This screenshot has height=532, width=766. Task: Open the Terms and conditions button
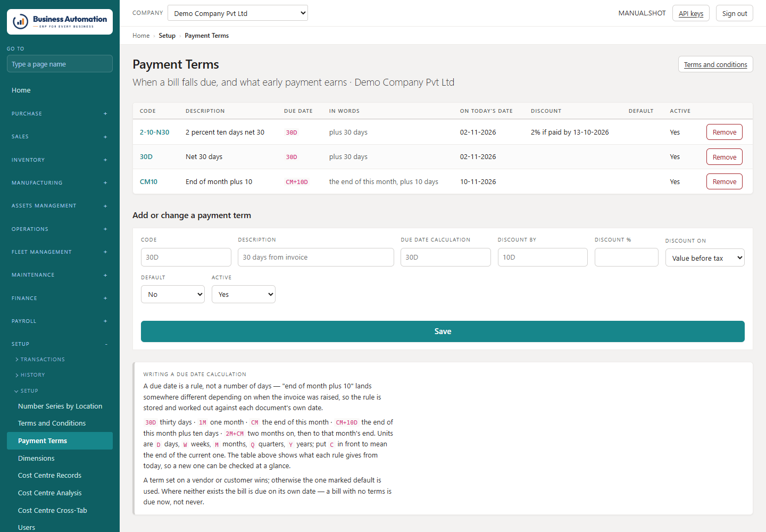click(x=715, y=64)
